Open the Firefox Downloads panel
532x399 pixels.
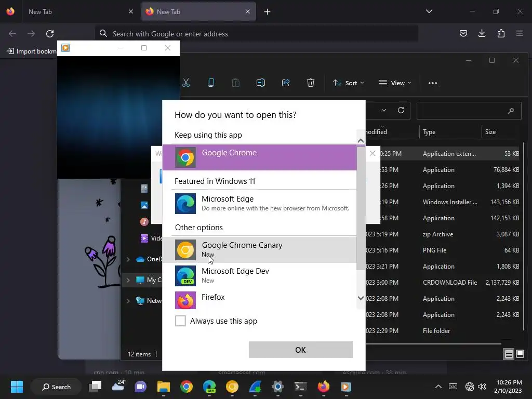(x=482, y=33)
